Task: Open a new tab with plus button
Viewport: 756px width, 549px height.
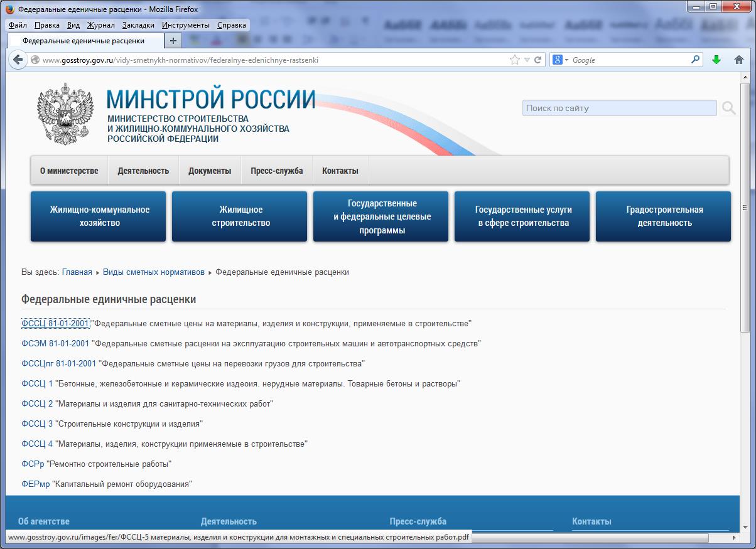Action: coord(173,40)
